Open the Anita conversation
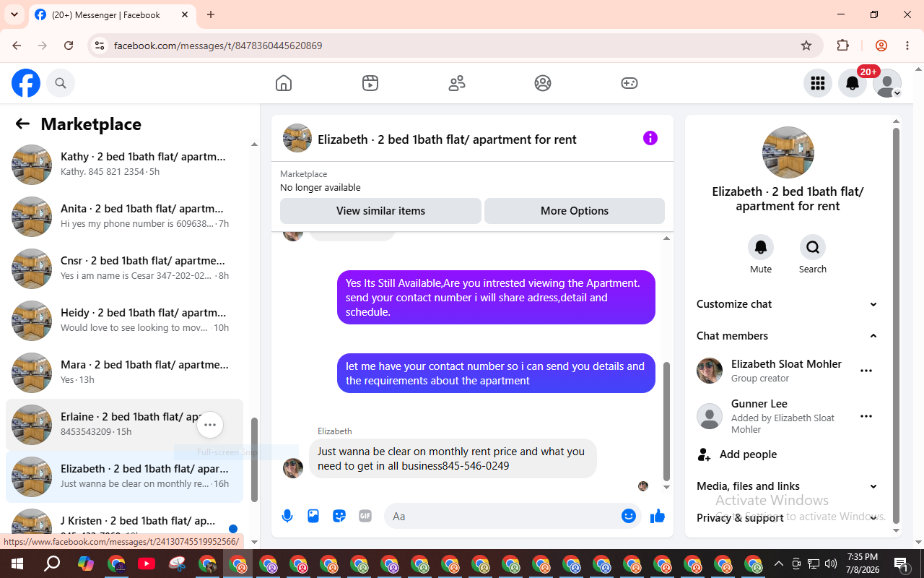The height and width of the screenshot is (578, 924). coord(124,217)
